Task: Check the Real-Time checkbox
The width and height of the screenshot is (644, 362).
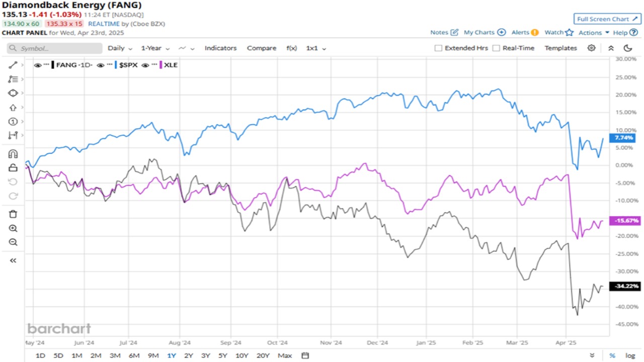Action: tap(497, 48)
